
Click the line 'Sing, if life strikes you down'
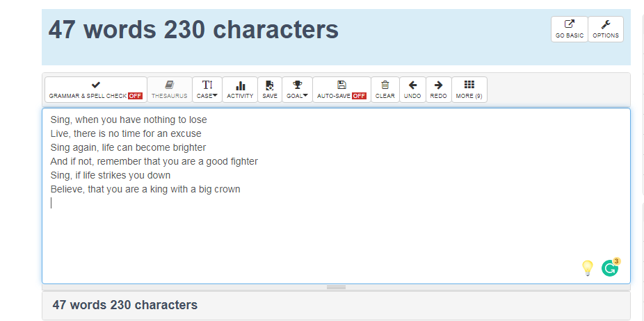(x=110, y=175)
